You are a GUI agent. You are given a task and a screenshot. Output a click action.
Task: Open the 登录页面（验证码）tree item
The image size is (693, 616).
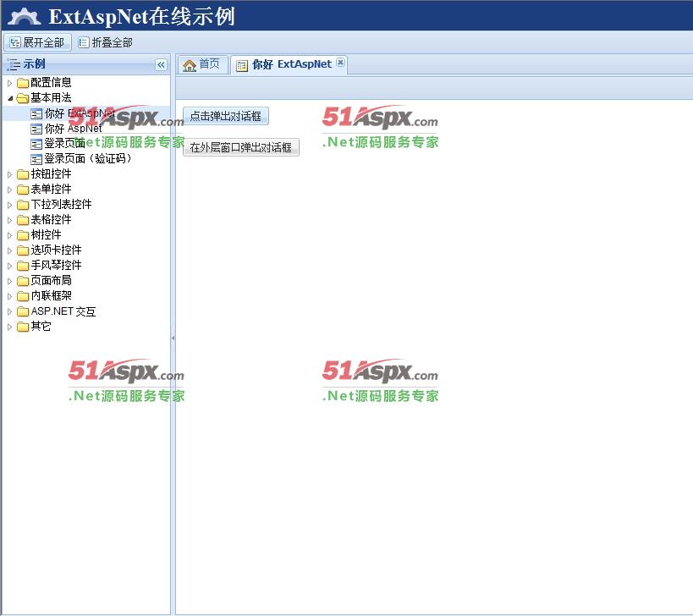87,158
